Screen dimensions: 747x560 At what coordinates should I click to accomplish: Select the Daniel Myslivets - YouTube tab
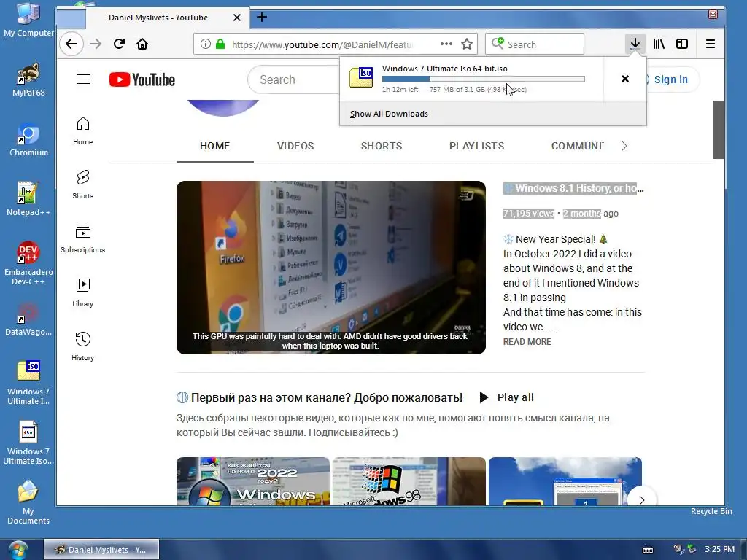coord(158,17)
